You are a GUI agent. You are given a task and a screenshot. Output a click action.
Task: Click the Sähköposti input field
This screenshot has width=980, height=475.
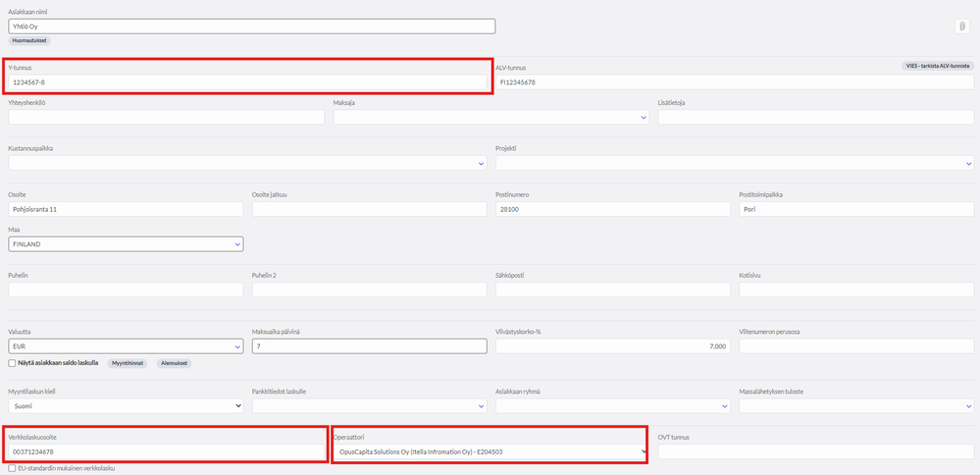[613, 290]
